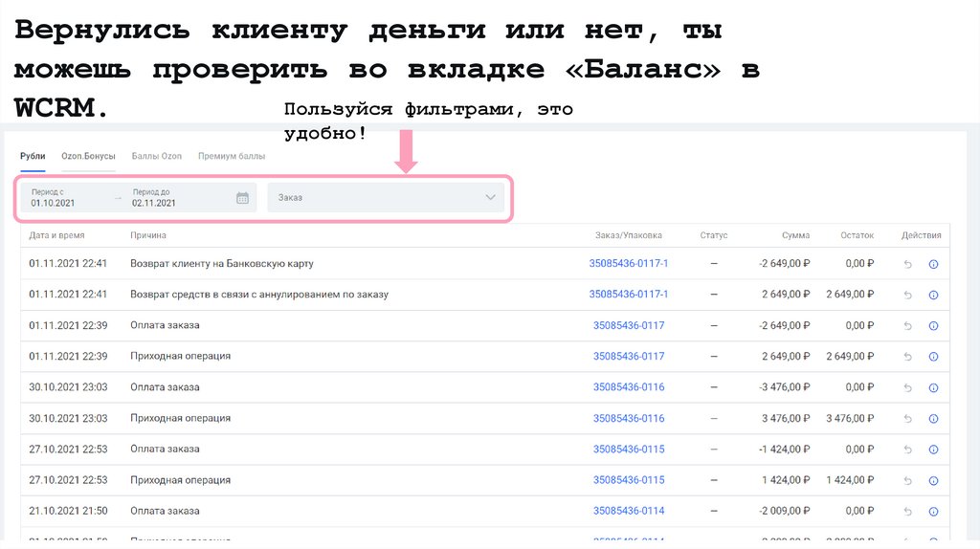Click the 'Сумма' column header
This screenshot has width=980, height=549.
[795, 235]
